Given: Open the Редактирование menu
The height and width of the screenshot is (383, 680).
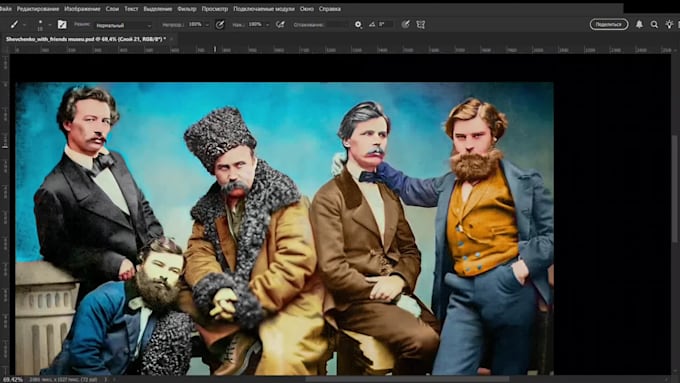Looking at the screenshot, I should pyautogui.click(x=38, y=9).
